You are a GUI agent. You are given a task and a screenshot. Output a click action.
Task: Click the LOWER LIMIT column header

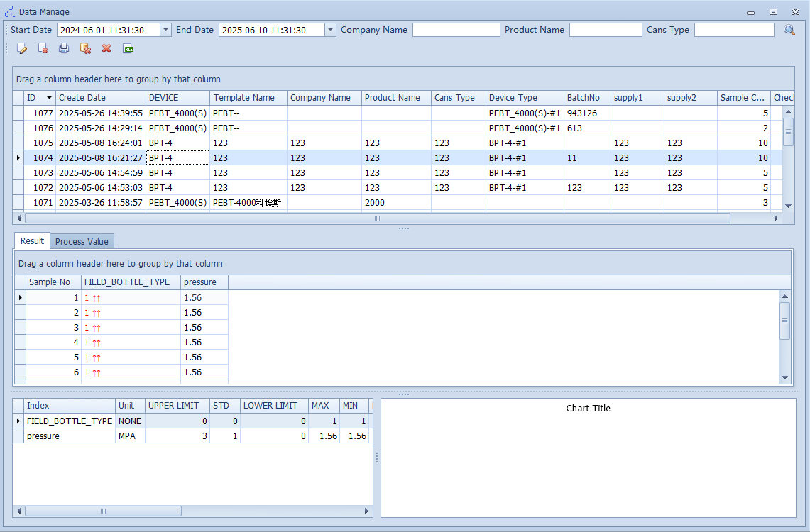(x=274, y=406)
